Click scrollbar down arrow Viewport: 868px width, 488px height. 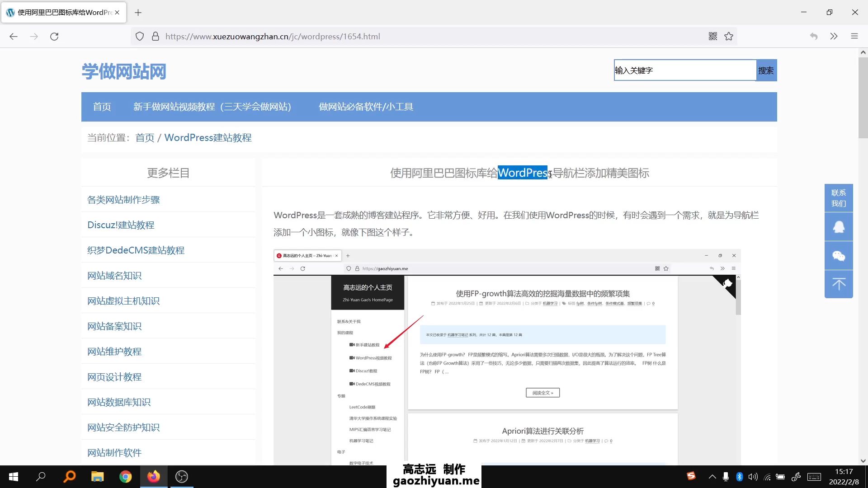pos(863,461)
